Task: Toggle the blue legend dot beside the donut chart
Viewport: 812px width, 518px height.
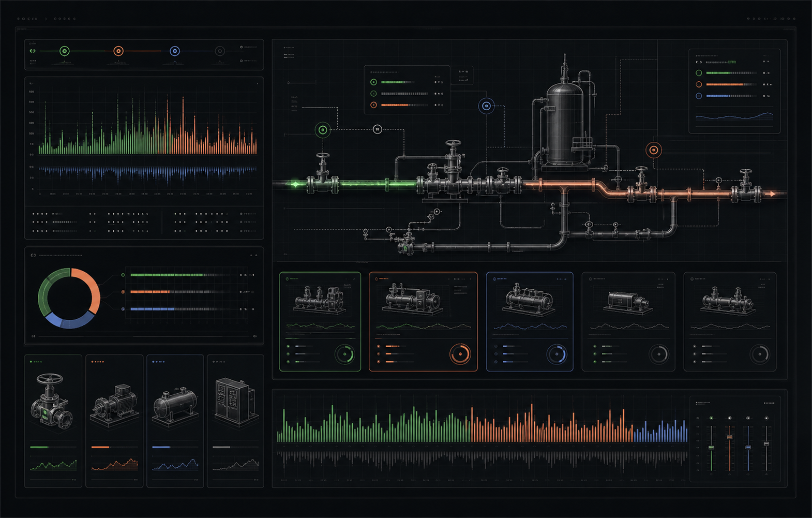Action: pyautogui.click(x=123, y=309)
